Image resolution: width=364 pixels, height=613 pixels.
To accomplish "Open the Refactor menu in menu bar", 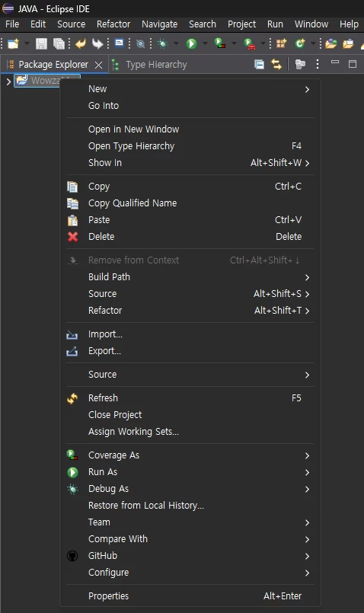I will point(113,24).
